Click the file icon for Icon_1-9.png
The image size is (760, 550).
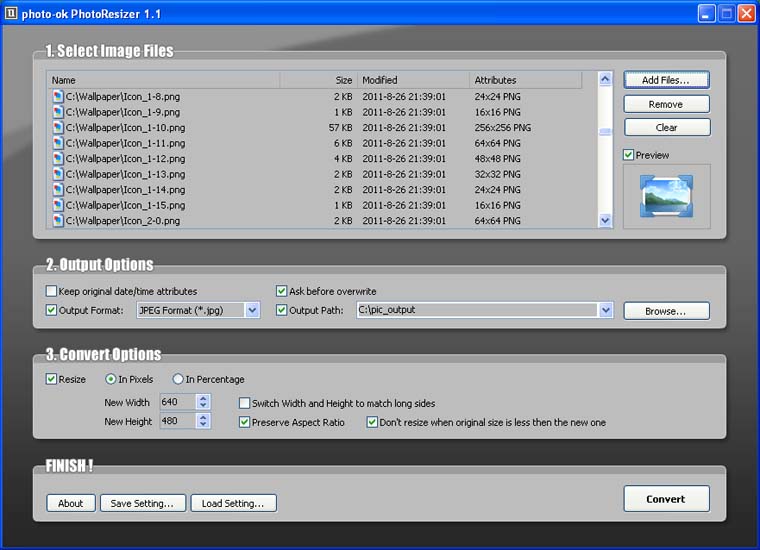58,112
